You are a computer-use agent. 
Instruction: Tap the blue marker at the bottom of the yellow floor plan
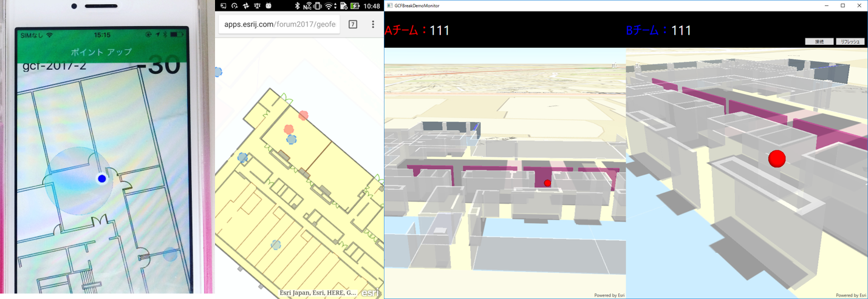(x=276, y=245)
